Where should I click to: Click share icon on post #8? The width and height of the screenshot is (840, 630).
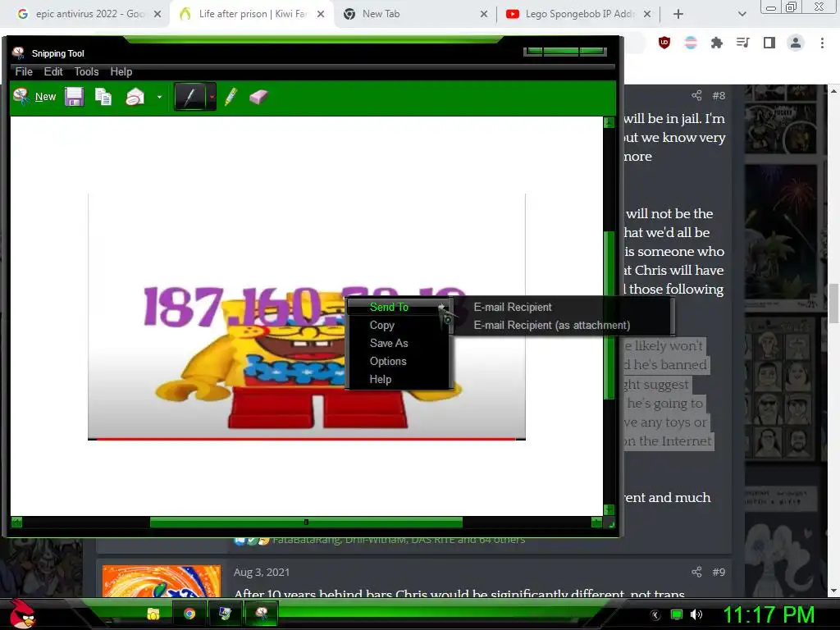(x=696, y=95)
